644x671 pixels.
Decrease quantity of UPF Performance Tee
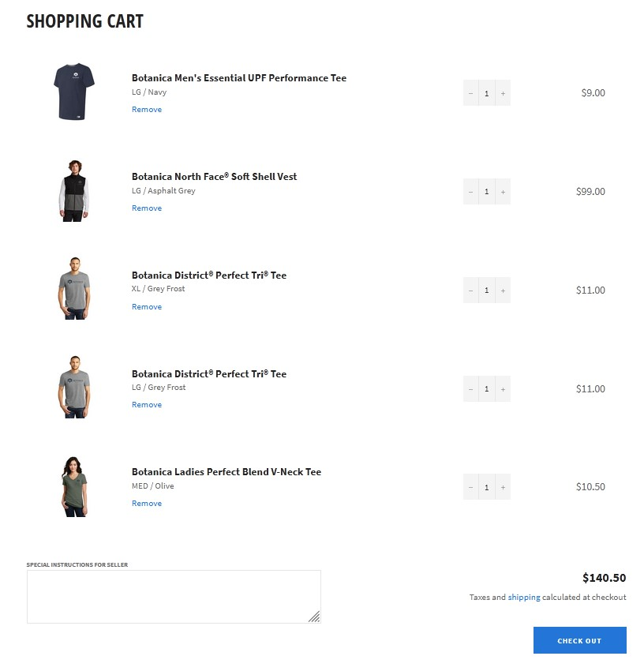click(470, 93)
